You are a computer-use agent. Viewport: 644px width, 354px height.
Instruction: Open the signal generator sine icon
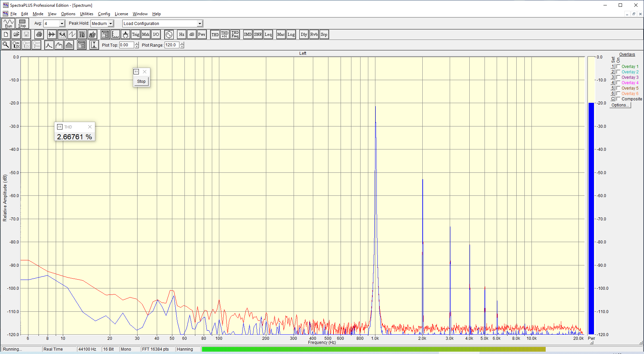click(x=169, y=34)
